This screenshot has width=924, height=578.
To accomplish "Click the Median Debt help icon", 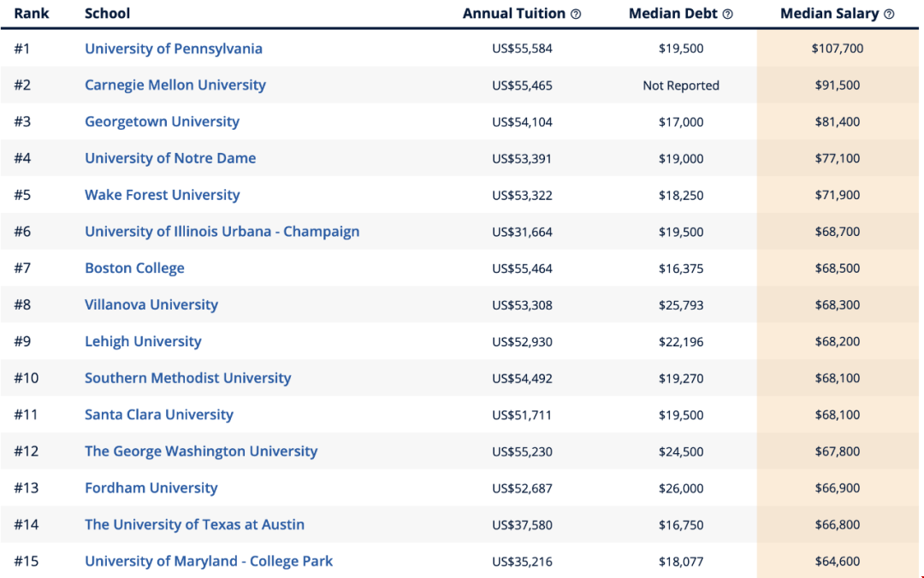I will tap(728, 15).
